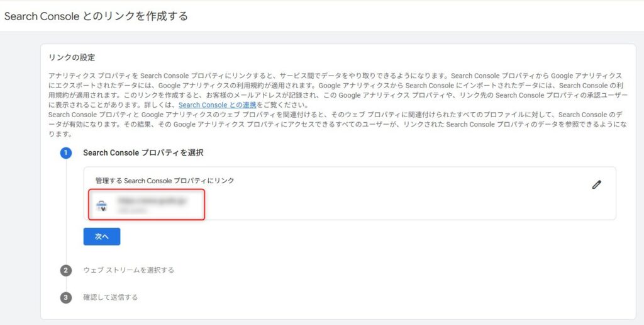Expand the 確認して送信する step
Viewport: 644px width, 325px height.
pos(110,297)
